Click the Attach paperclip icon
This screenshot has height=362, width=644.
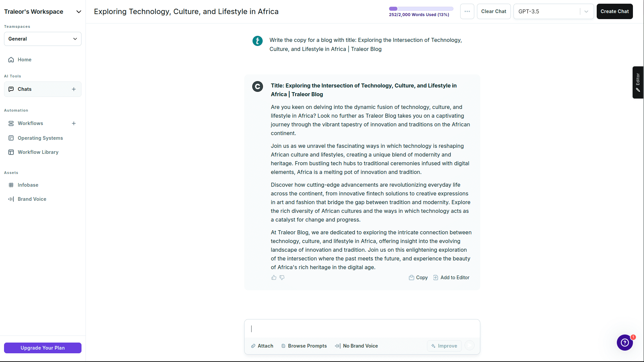[x=253, y=346]
